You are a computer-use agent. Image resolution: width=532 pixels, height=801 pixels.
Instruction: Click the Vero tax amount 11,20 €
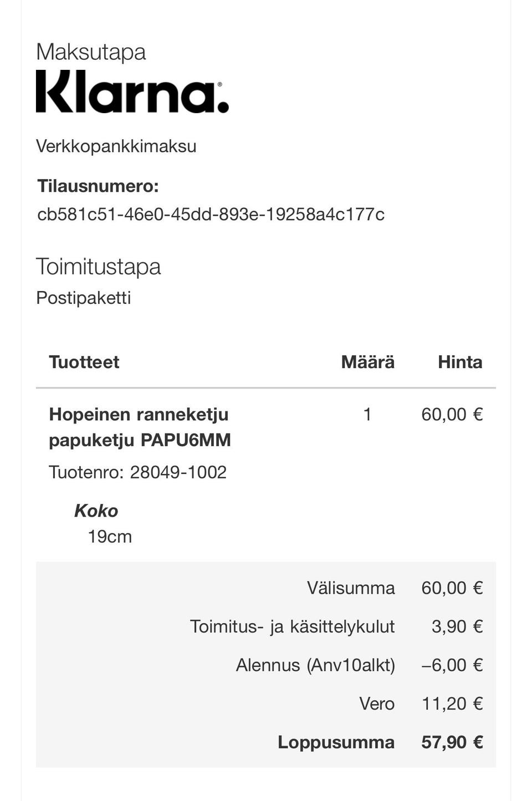coord(452,703)
